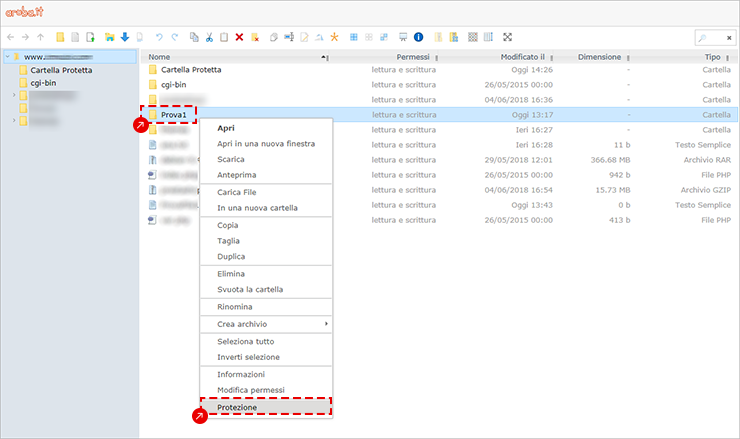
Task: Create archive using the toolbar icon
Action: 454,37
